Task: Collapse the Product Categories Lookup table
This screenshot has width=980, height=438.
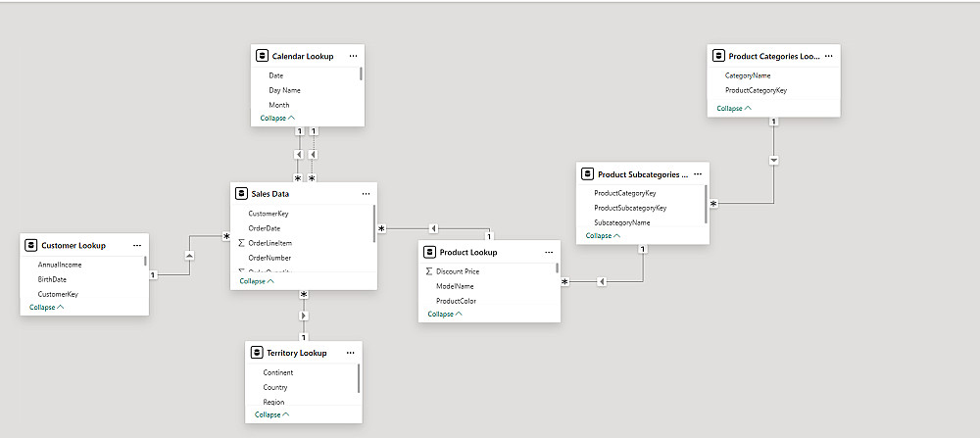Action: pos(734,108)
